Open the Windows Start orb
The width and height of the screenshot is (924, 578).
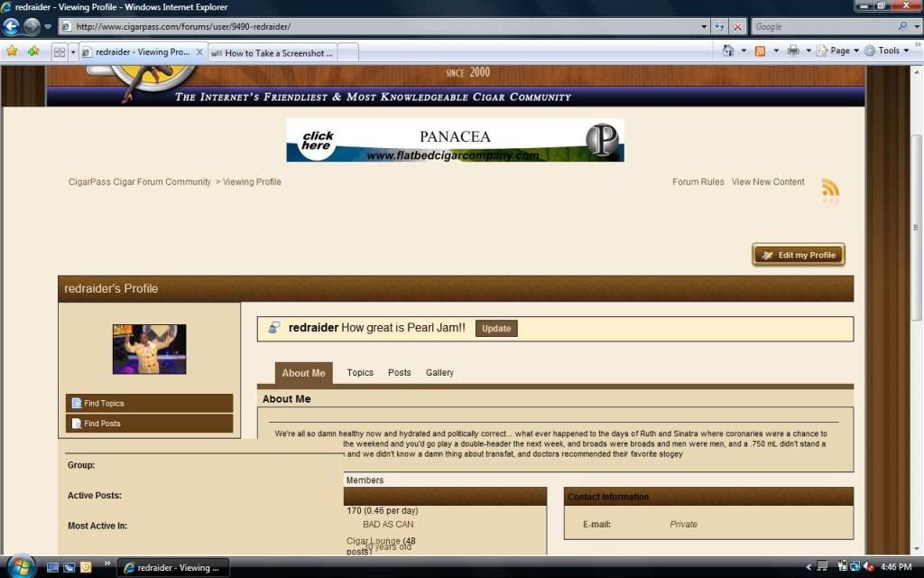[22, 567]
